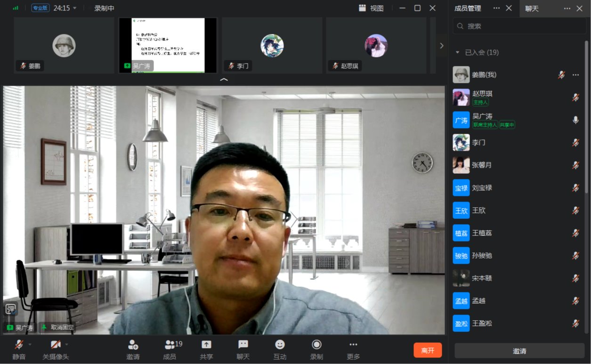Toggle the camera on/off button
The height and width of the screenshot is (364, 591).
(x=55, y=345)
